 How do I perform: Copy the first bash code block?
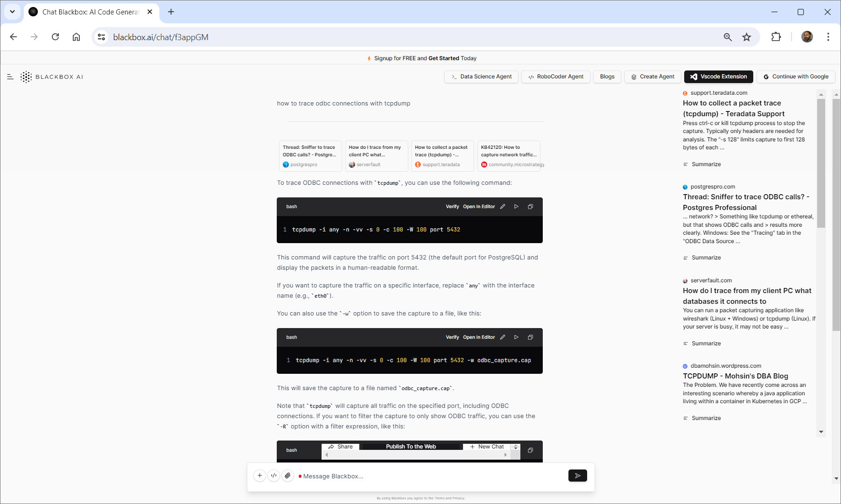coord(530,207)
